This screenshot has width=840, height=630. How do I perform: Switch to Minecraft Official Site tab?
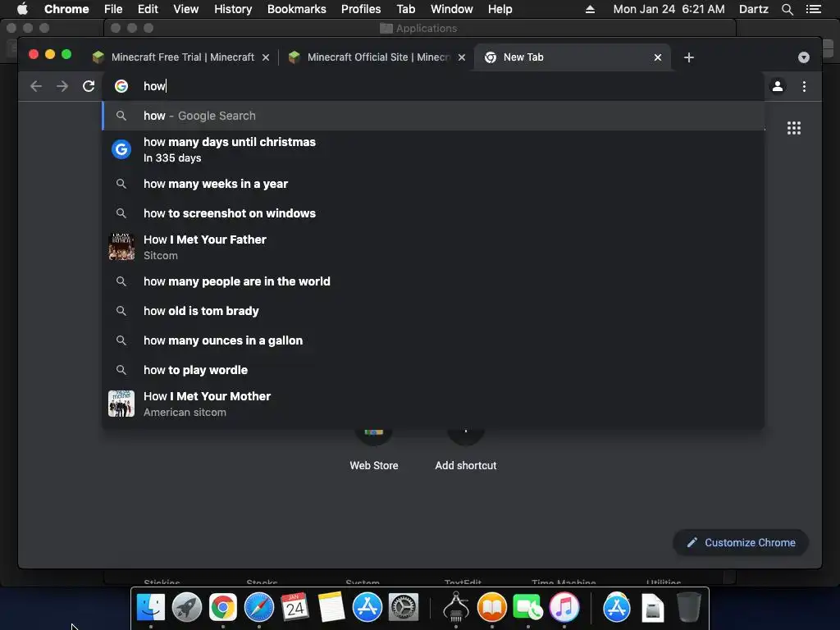(x=377, y=57)
